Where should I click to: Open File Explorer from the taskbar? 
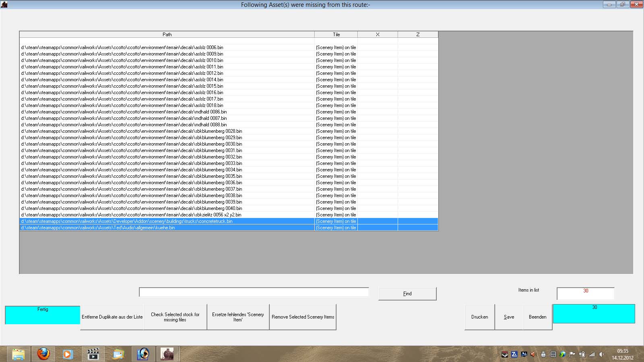pos(19,354)
